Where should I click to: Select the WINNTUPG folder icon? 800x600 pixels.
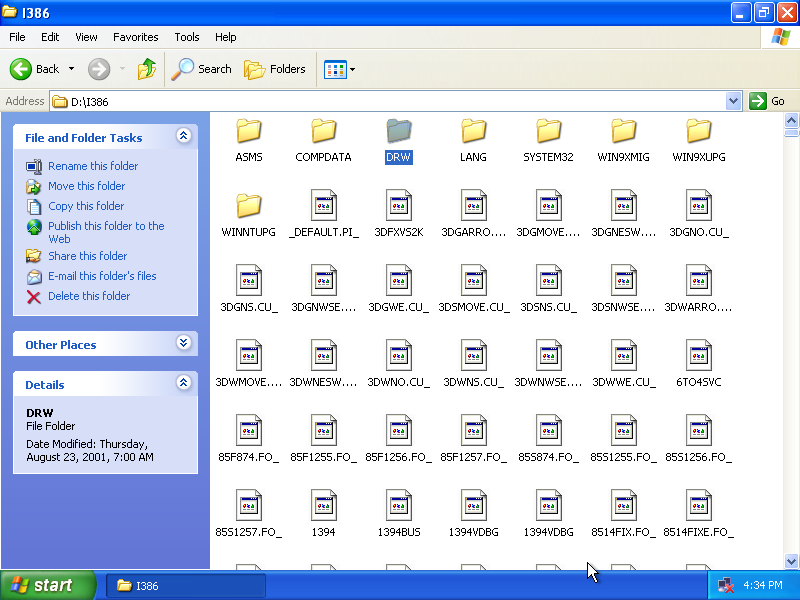tap(248, 206)
